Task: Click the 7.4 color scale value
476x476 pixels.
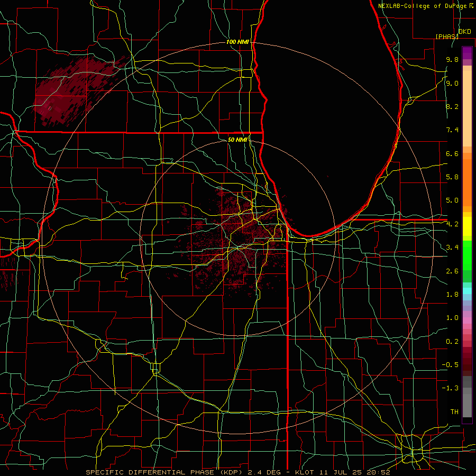Action: pos(452,130)
